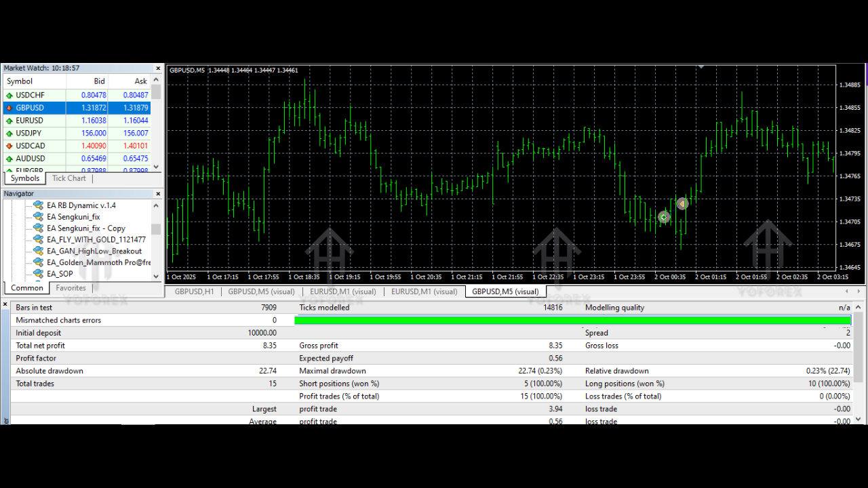This screenshot has width=868, height=488.
Task: Click the EA RB Dynamic v.1.4 robot icon
Action: click(38, 205)
